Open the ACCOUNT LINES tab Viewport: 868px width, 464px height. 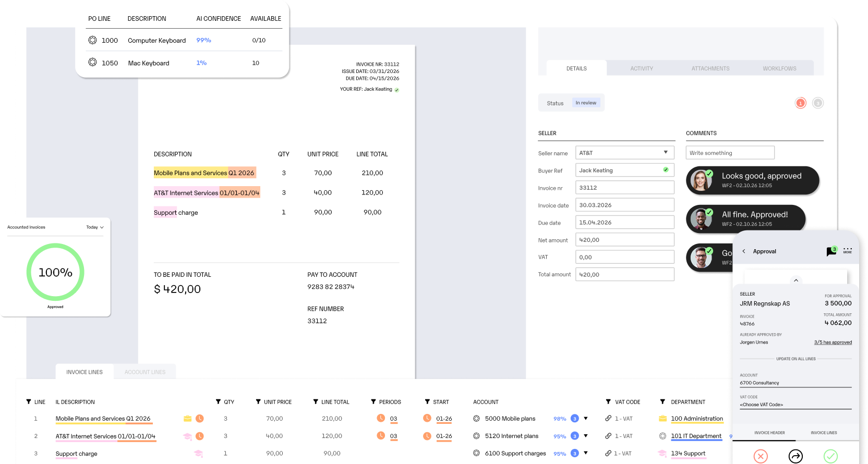pos(145,372)
